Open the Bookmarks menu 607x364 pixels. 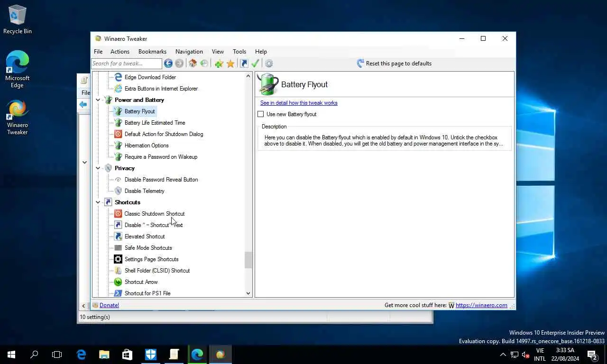[152, 52]
